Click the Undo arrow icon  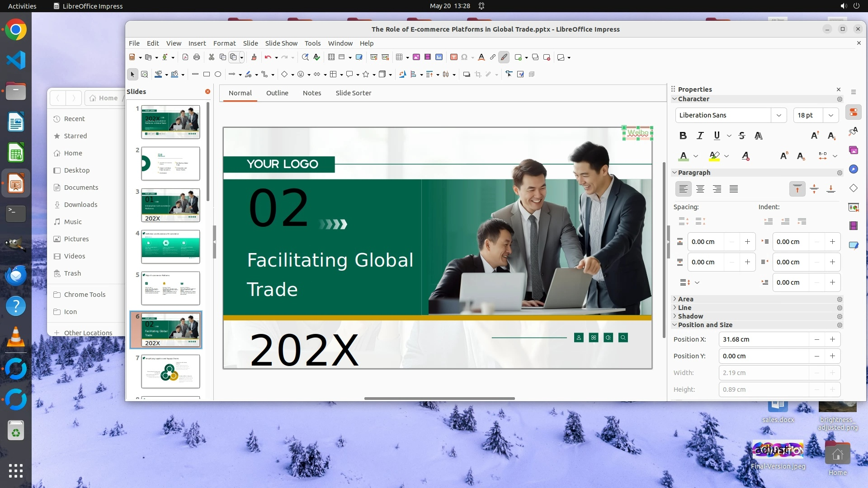268,57
